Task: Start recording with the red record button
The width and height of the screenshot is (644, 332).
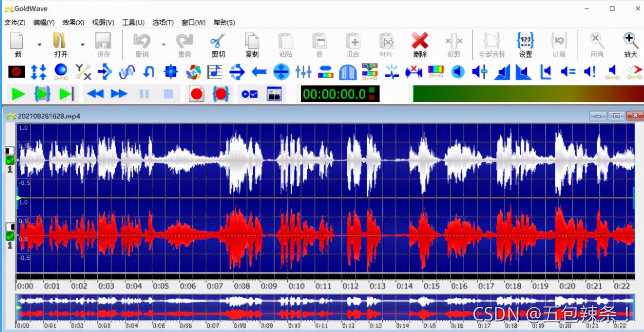Action: point(196,94)
